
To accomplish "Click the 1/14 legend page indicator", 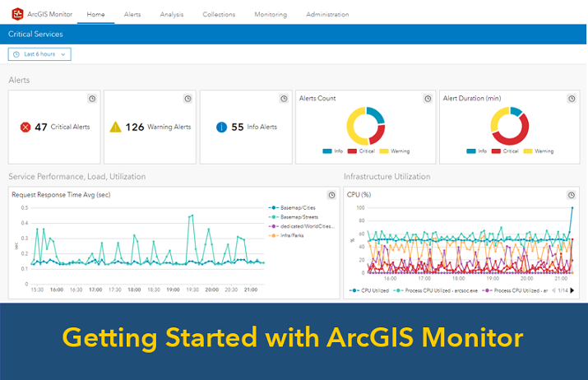I will tap(563, 290).
